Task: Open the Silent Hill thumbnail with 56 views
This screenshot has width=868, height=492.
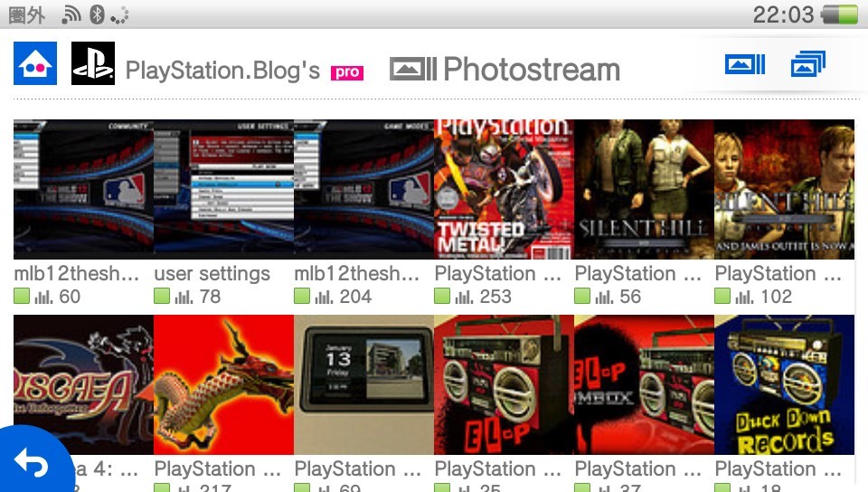Action: 644,189
